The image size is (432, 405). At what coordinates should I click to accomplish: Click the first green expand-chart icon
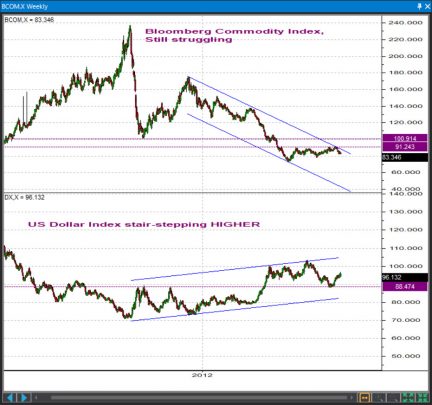[x=408, y=398]
